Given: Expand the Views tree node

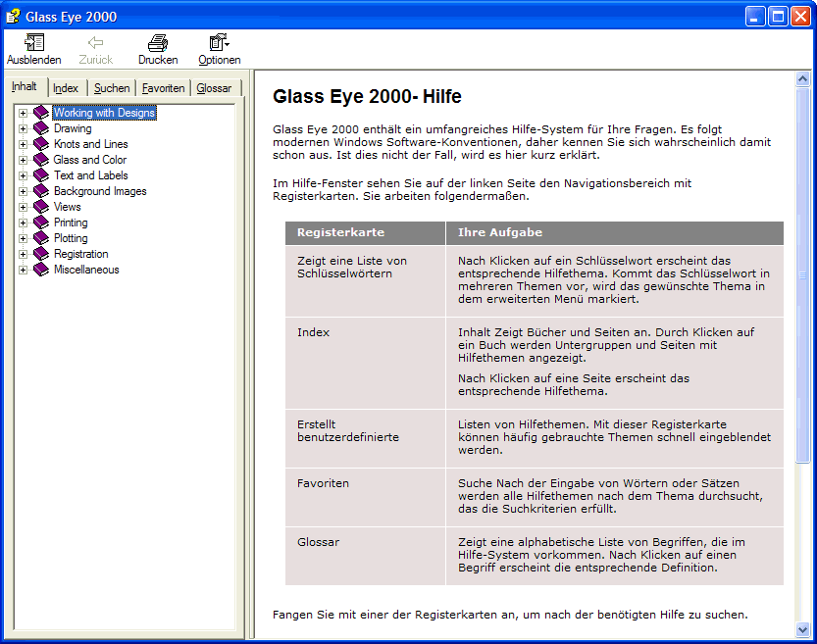Looking at the screenshot, I should pyautogui.click(x=23, y=207).
